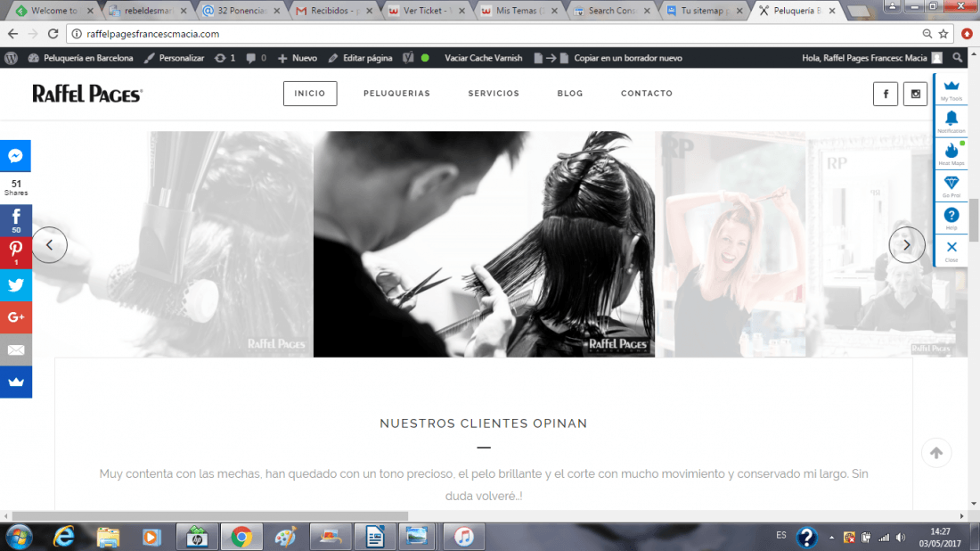Click the volume speaker tray icon
This screenshot has height=551, width=980.
click(900, 538)
